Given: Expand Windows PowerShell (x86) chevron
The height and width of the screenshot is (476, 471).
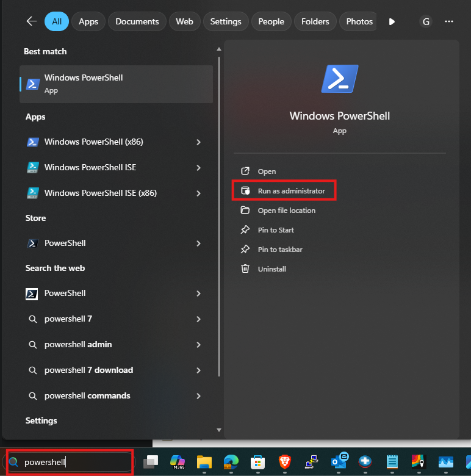Looking at the screenshot, I should pyautogui.click(x=198, y=142).
